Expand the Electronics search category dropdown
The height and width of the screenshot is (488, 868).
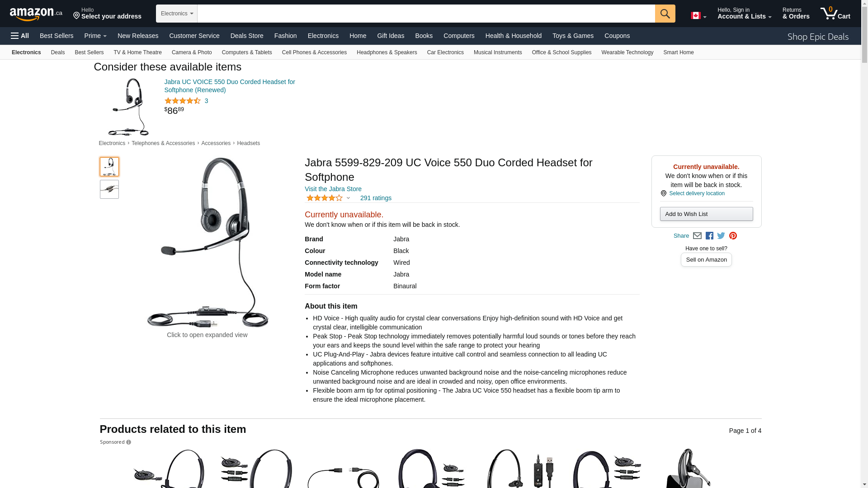(x=177, y=14)
